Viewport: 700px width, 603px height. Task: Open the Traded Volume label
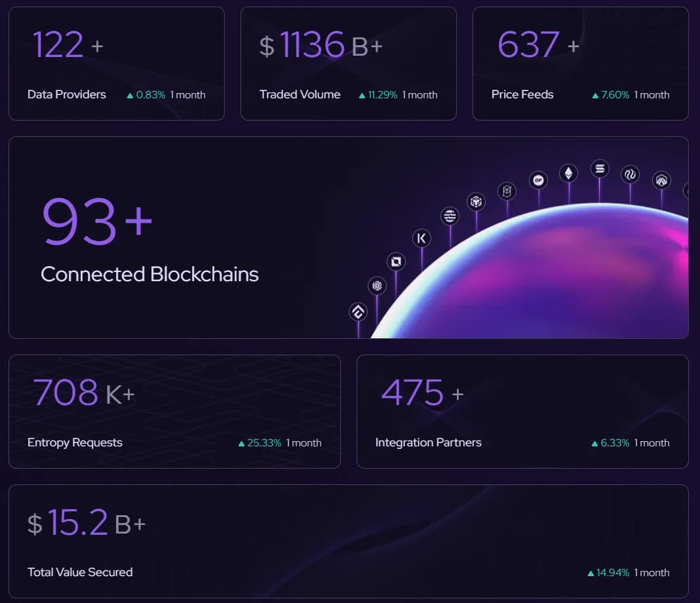click(x=300, y=94)
